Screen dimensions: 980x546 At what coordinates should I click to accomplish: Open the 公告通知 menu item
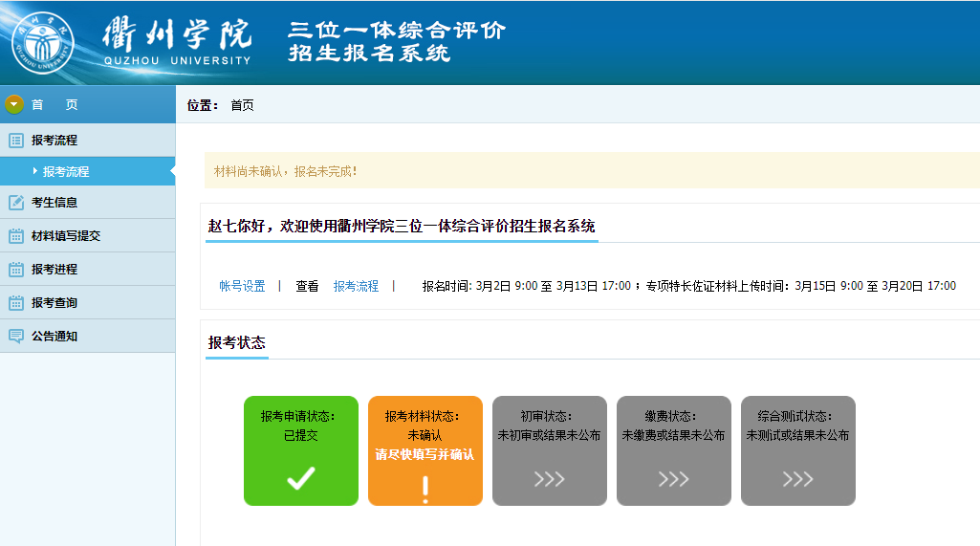click(x=54, y=337)
